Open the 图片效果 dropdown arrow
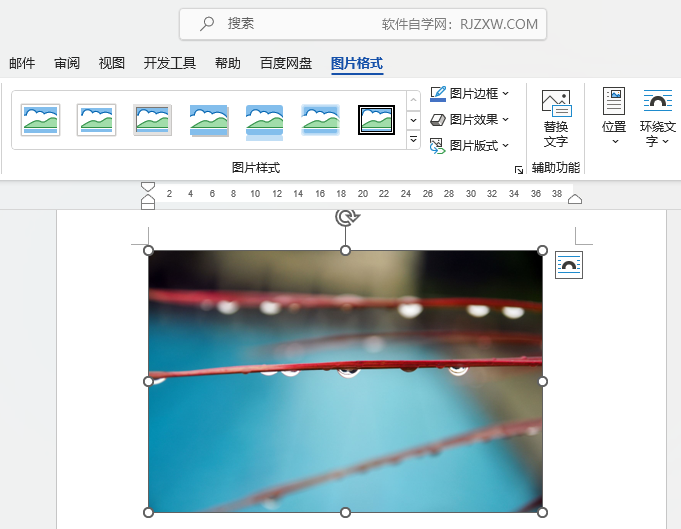The image size is (681, 529). (506, 119)
